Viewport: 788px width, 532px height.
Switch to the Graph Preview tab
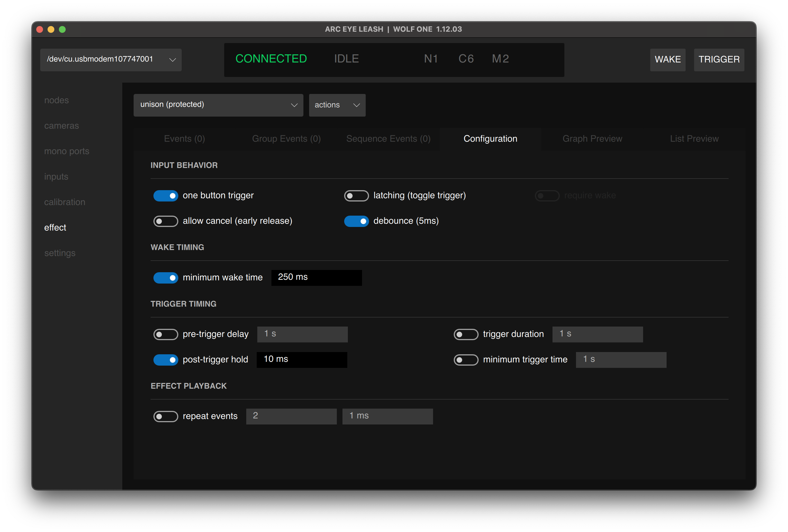pyautogui.click(x=592, y=138)
